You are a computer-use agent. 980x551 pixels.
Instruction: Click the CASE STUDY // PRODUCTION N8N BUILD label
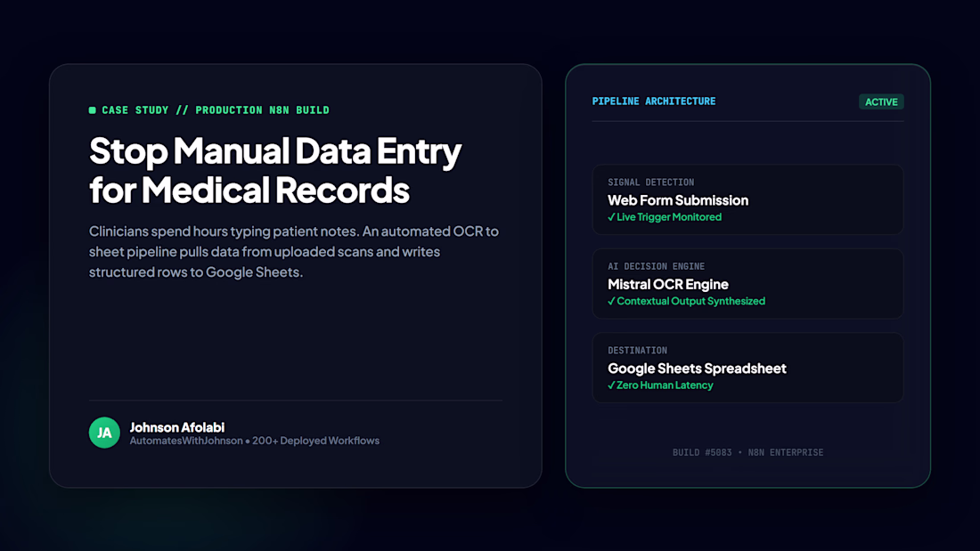(x=216, y=110)
